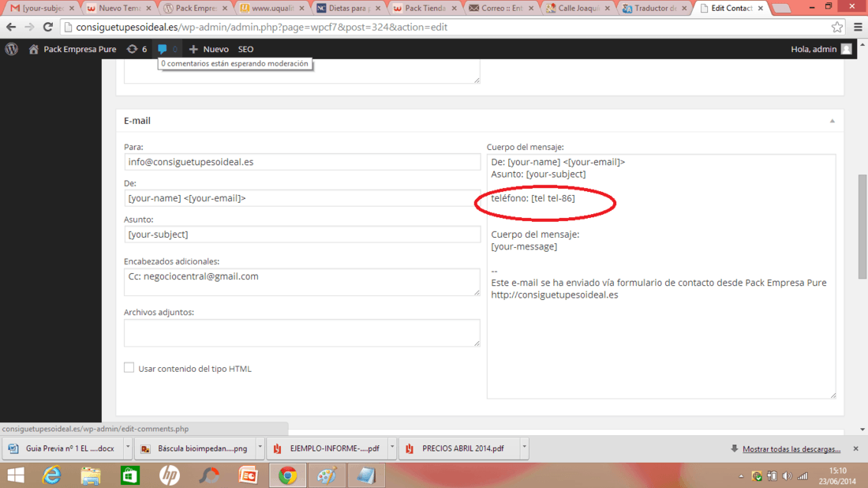Close the Edit Contact tab
The height and width of the screenshot is (488, 868).
coord(761,9)
